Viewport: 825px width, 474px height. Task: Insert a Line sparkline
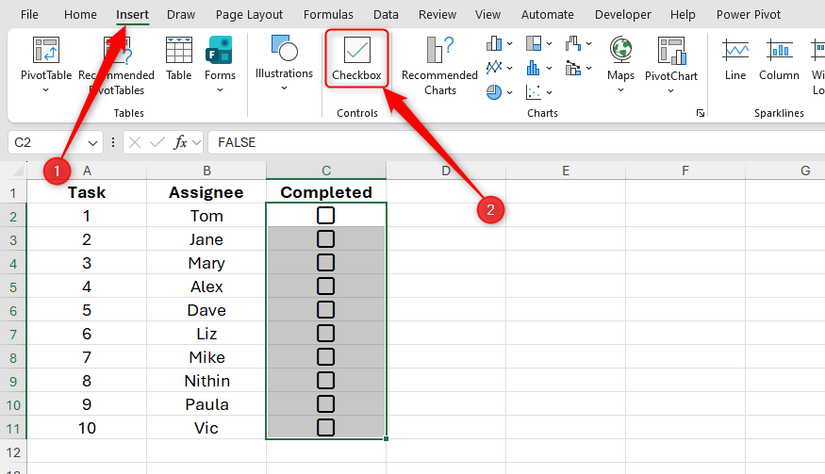(x=735, y=58)
